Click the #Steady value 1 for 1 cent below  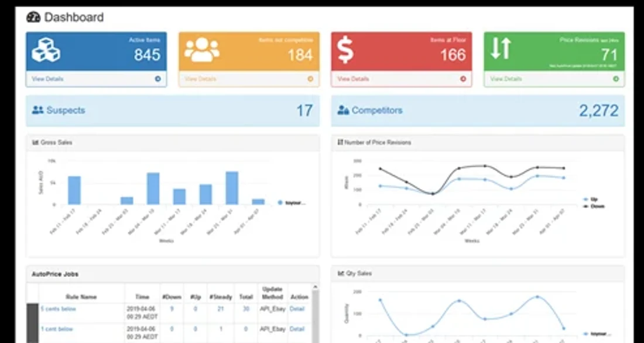click(x=221, y=329)
